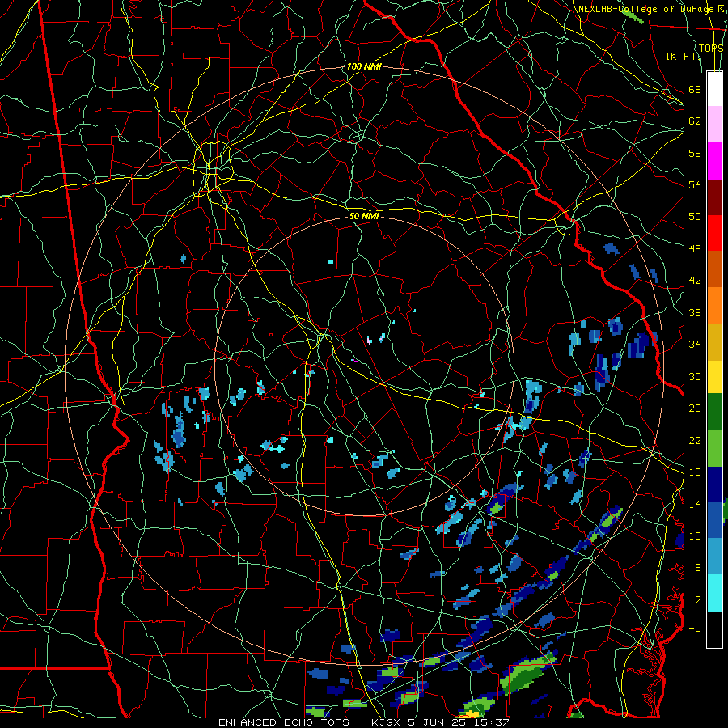Click legend value 46

pyautogui.click(x=695, y=249)
